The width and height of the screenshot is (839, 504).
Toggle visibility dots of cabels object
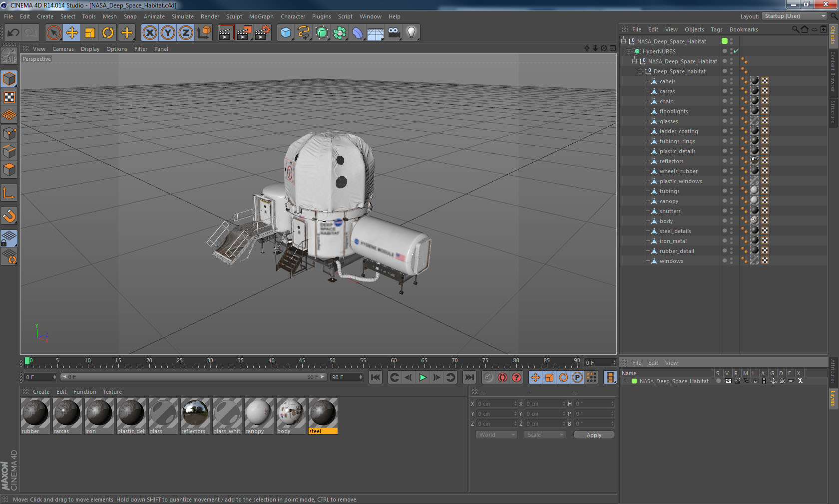[x=731, y=81]
